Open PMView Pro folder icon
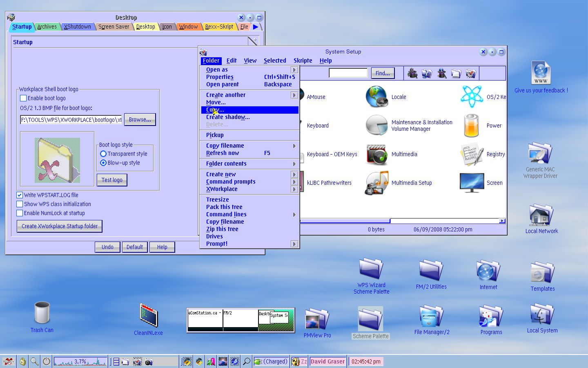This screenshot has width=588, height=368. tap(317, 319)
